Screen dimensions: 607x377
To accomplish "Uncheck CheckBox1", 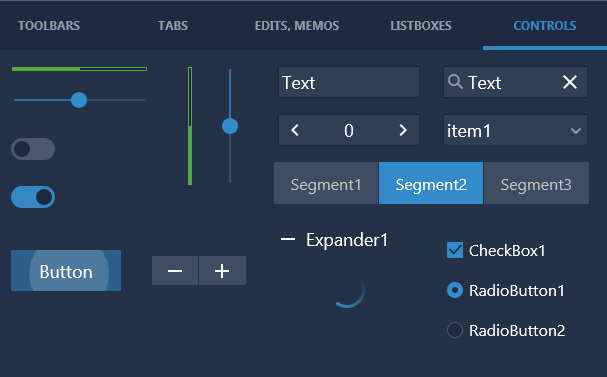I will pyautogui.click(x=455, y=250).
